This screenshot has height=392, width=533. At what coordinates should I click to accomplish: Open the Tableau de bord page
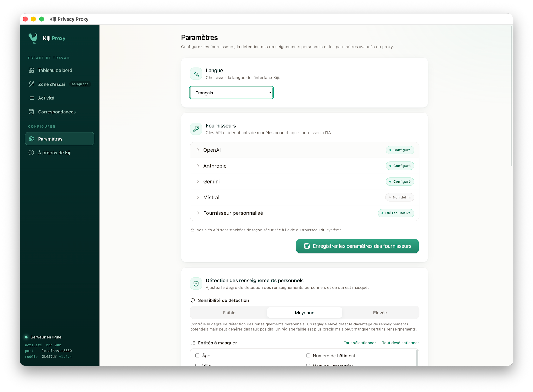[60, 70]
